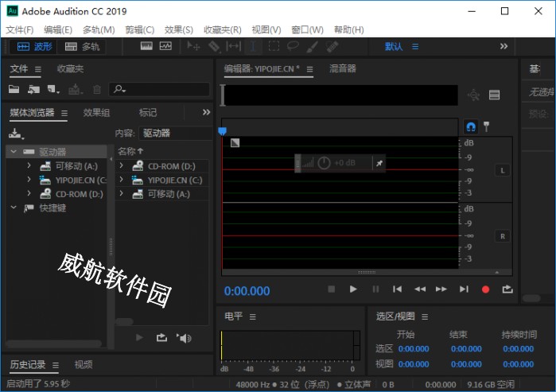This screenshot has width=556, height=392.
Task: Click the channel list icon beside navigator
Action: tap(494, 95)
